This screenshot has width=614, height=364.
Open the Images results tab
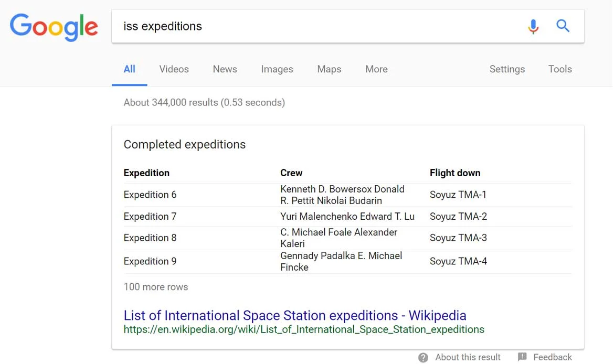coord(277,69)
